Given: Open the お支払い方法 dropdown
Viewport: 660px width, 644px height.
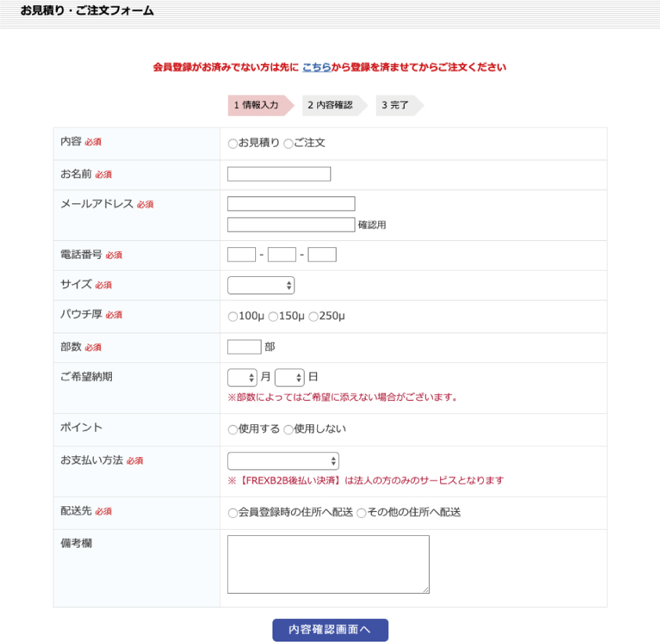Looking at the screenshot, I should click(283, 461).
